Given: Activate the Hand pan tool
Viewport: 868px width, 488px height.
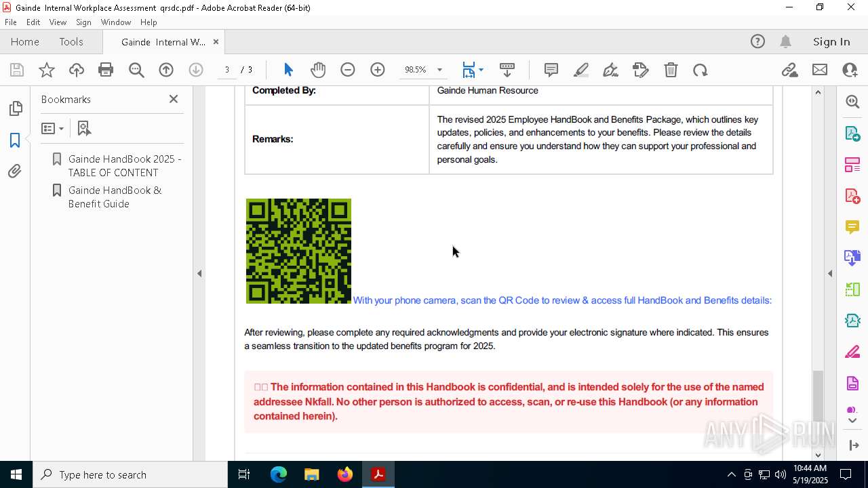Looking at the screenshot, I should (318, 70).
